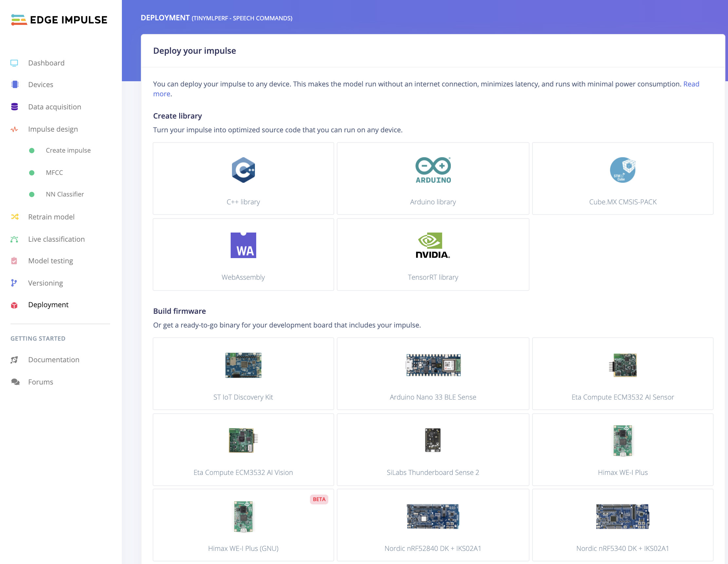Click the WebAssembly WA logo
This screenshot has width=728, height=564.
(x=243, y=245)
